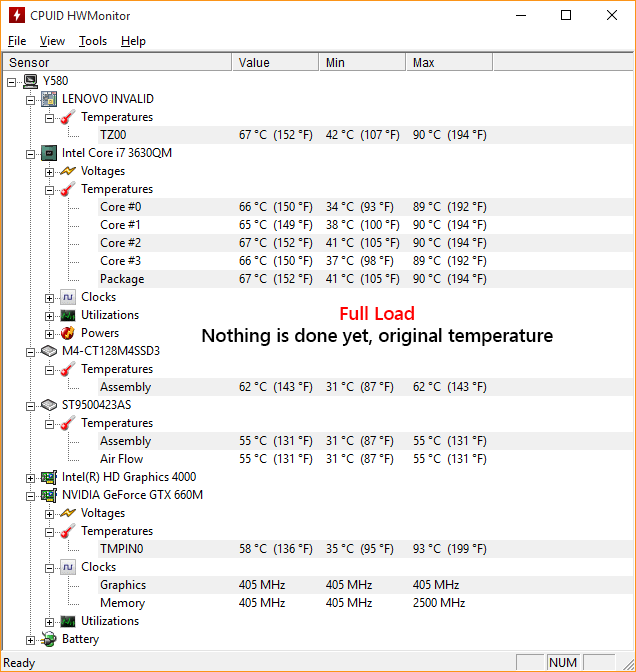
Task: Collapse the NVIDIA GeForce GTX 660M node
Action: [x=30, y=496]
